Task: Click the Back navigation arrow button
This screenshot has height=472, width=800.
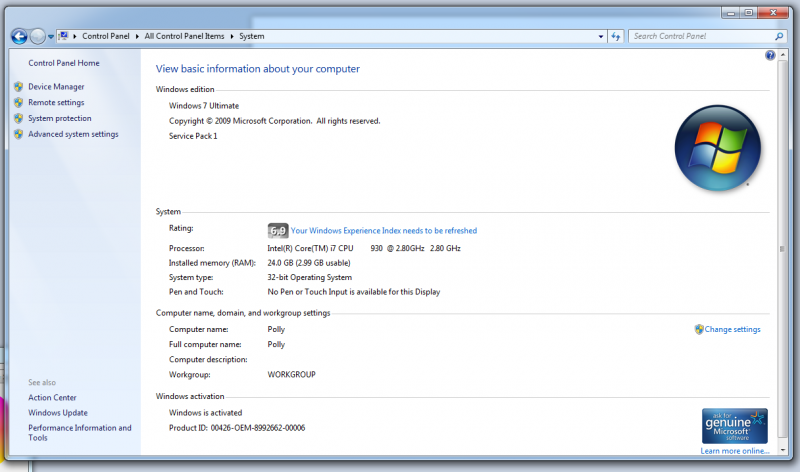Action: (18, 36)
